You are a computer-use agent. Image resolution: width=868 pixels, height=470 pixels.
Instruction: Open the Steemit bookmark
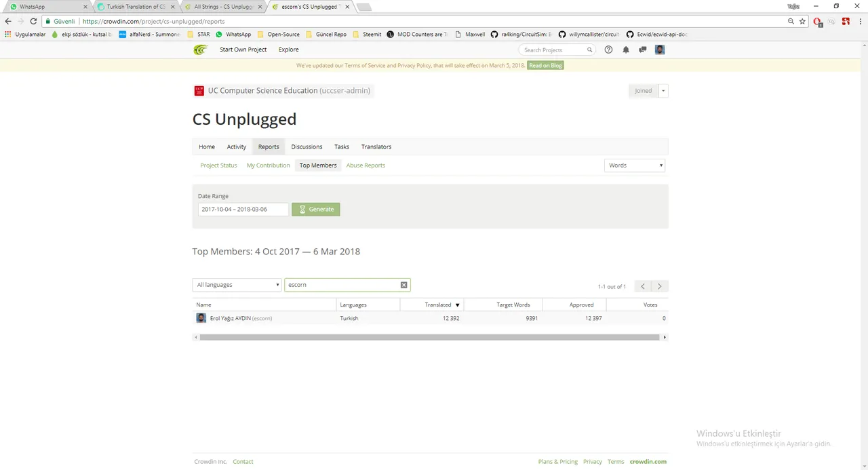coord(367,34)
